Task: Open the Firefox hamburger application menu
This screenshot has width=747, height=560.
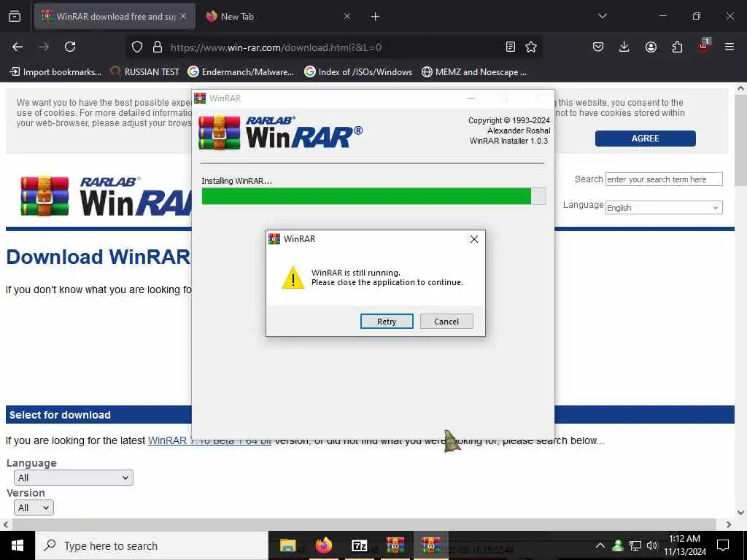Action: click(729, 47)
